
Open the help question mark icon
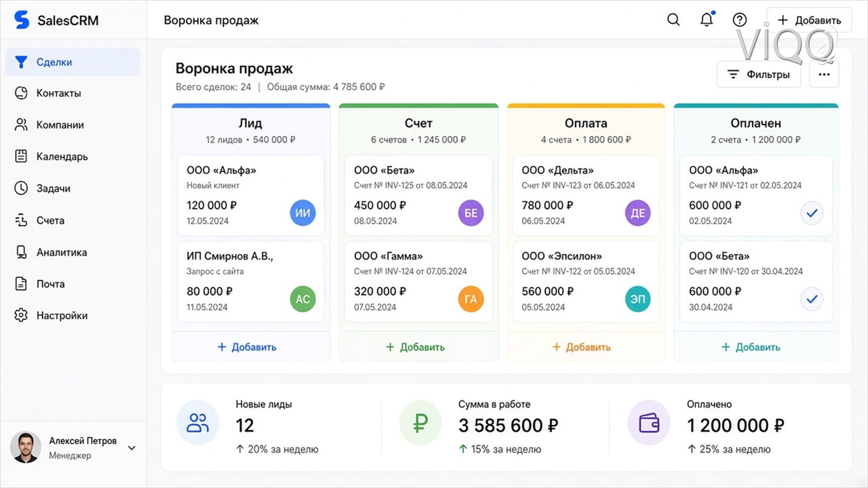740,20
